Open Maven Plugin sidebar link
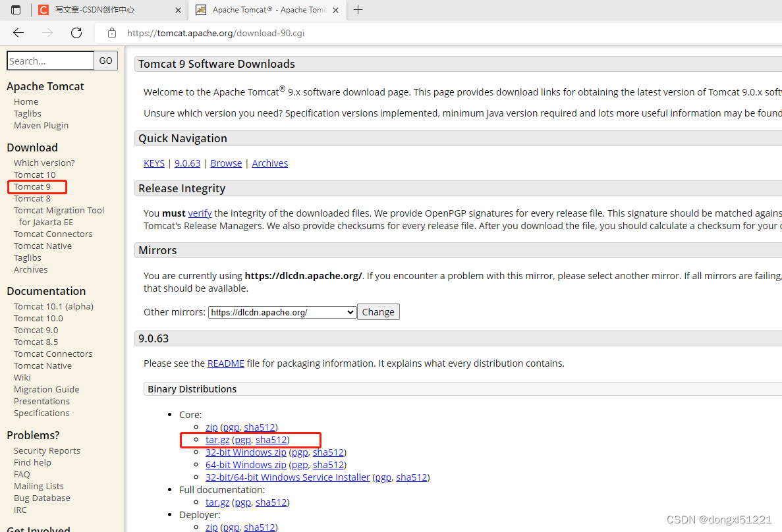 42,125
